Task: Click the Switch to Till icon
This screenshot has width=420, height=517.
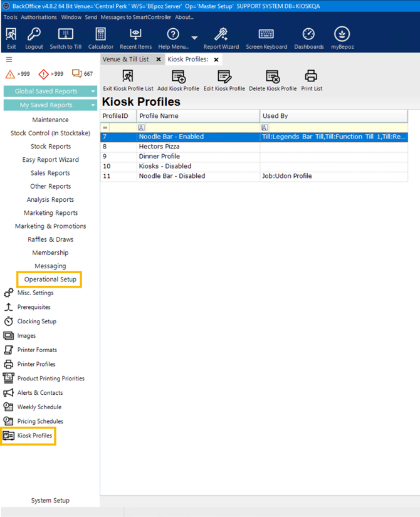Action: coord(66,35)
